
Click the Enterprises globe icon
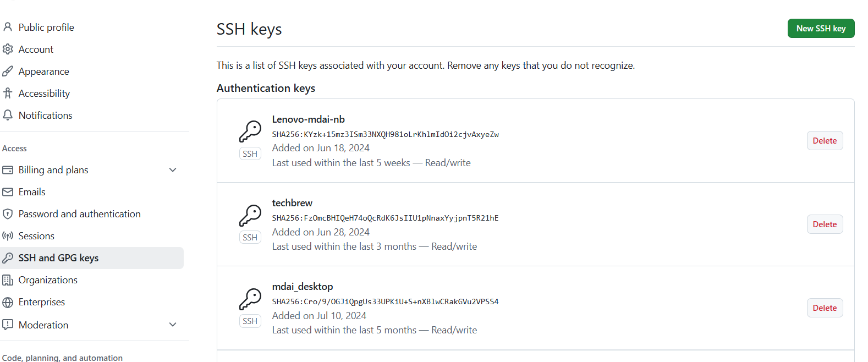coord(8,302)
